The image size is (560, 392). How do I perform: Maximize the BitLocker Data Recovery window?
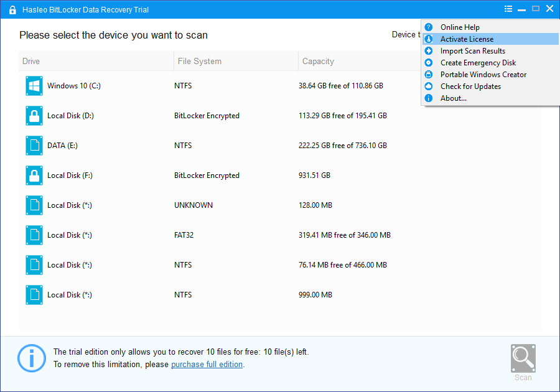tap(536, 9)
